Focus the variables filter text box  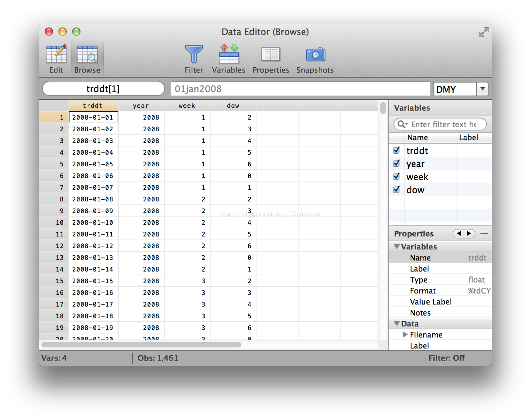pos(440,124)
